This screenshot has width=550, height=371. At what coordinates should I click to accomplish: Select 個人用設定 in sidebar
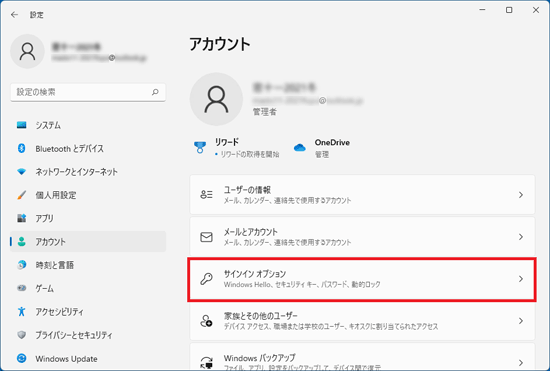point(88,195)
